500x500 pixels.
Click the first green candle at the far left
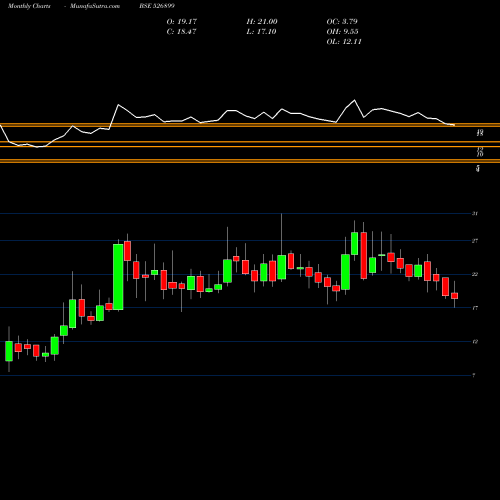point(9,351)
